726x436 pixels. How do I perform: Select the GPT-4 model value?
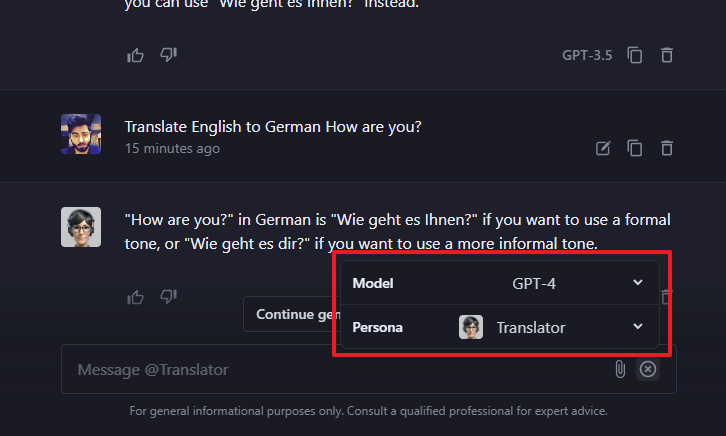[534, 283]
